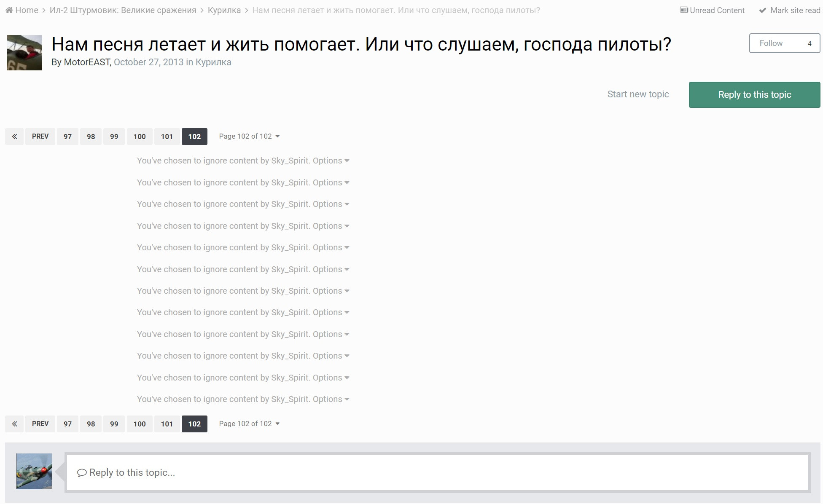The width and height of the screenshot is (823, 504).
Task: Expand top Page 102 of 102 dropdown
Action: pos(249,137)
